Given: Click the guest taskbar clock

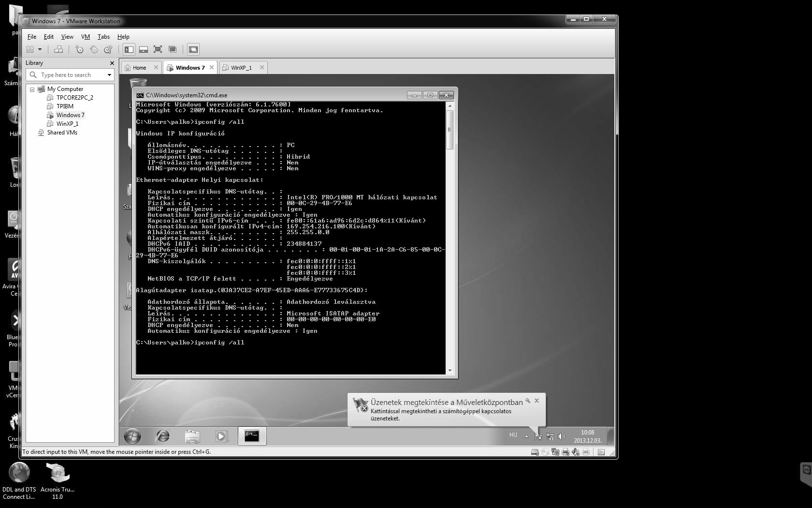Looking at the screenshot, I should point(588,436).
